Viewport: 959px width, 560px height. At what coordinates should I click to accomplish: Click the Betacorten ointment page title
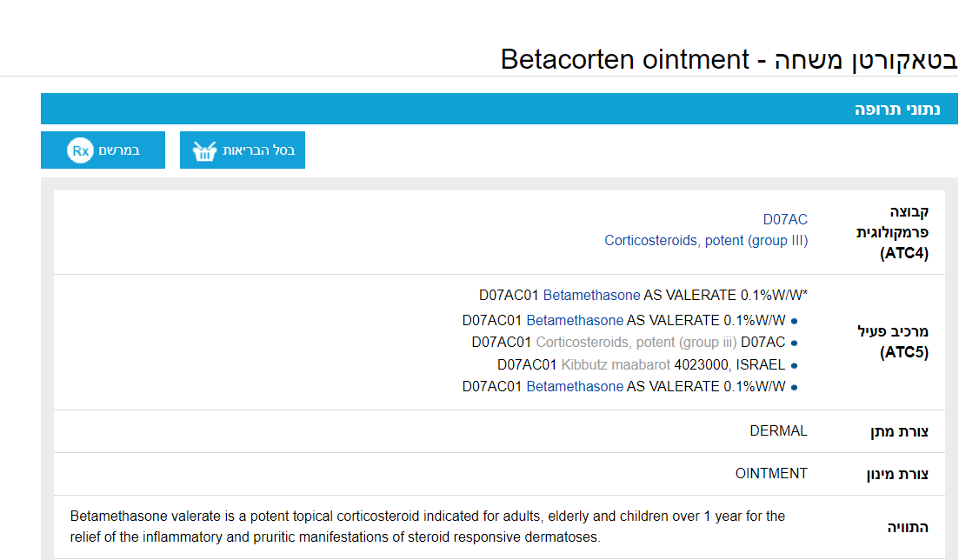point(729,59)
